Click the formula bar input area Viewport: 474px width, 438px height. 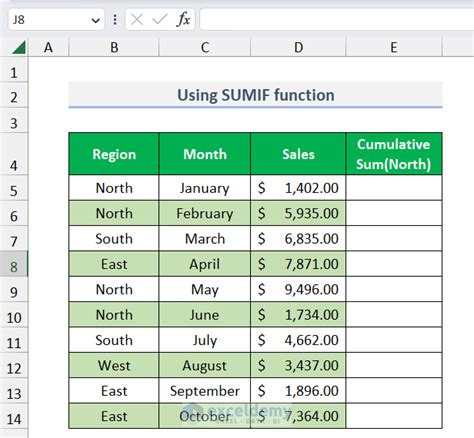click(x=337, y=20)
